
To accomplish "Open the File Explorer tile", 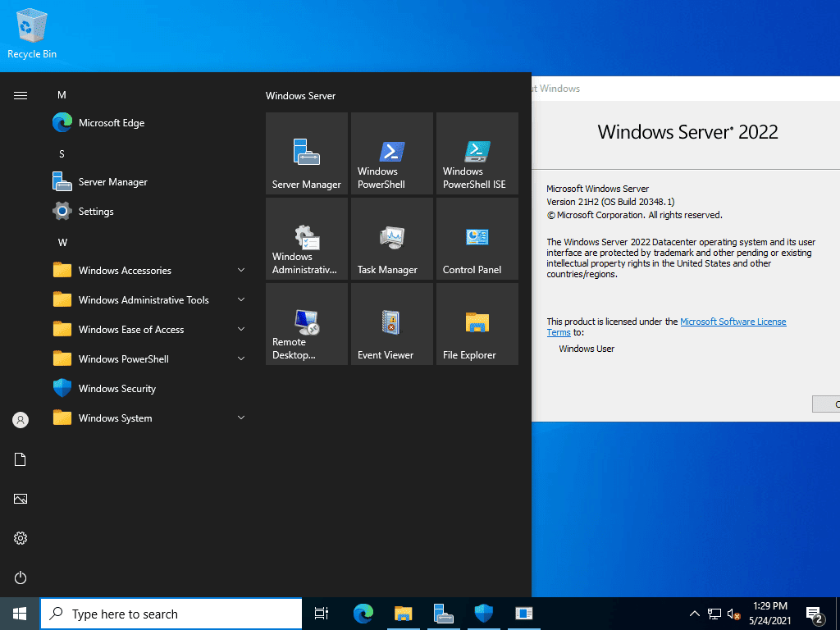I will (477, 324).
